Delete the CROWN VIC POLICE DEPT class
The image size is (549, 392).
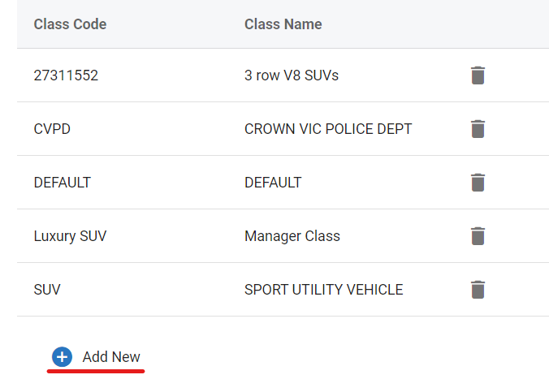click(478, 129)
